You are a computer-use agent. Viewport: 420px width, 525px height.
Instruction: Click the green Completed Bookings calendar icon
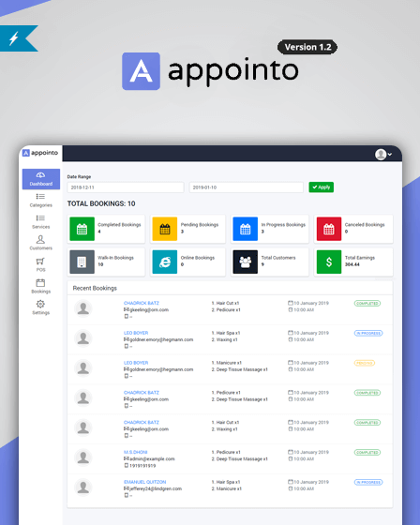coord(82,229)
